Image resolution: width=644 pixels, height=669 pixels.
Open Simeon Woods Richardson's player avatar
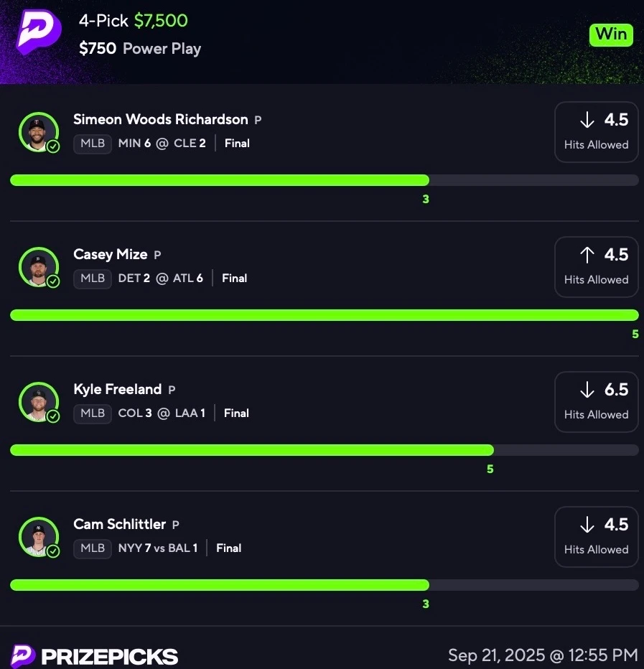click(39, 132)
